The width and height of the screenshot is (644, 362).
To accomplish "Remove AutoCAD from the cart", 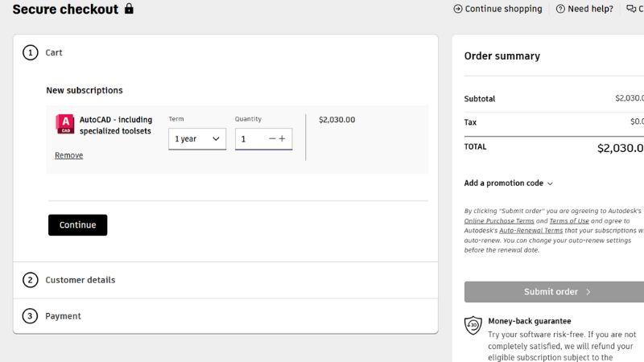I will 68,155.
